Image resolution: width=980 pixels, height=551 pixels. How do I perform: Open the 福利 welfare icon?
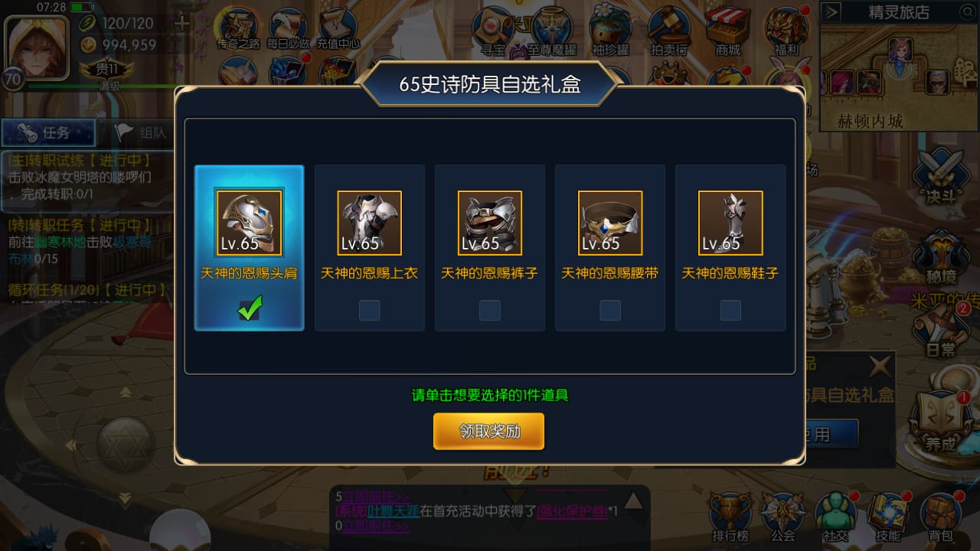pyautogui.click(x=786, y=32)
